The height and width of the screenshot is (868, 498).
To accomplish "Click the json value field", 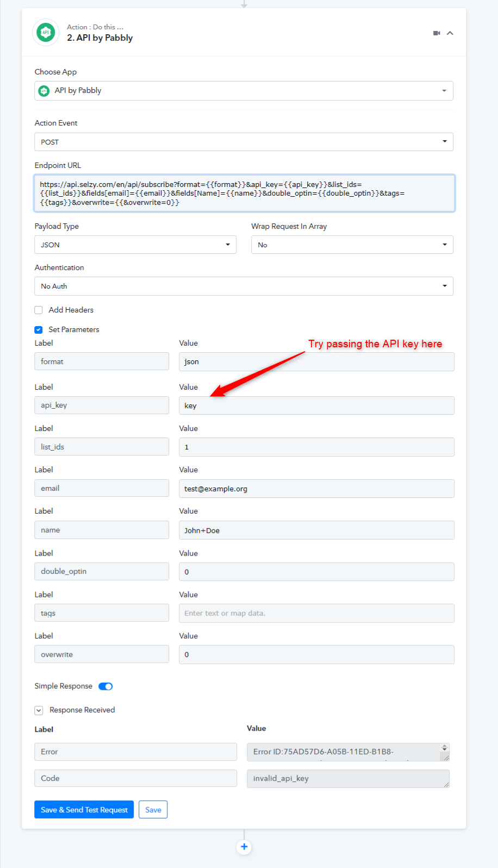I will point(316,361).
